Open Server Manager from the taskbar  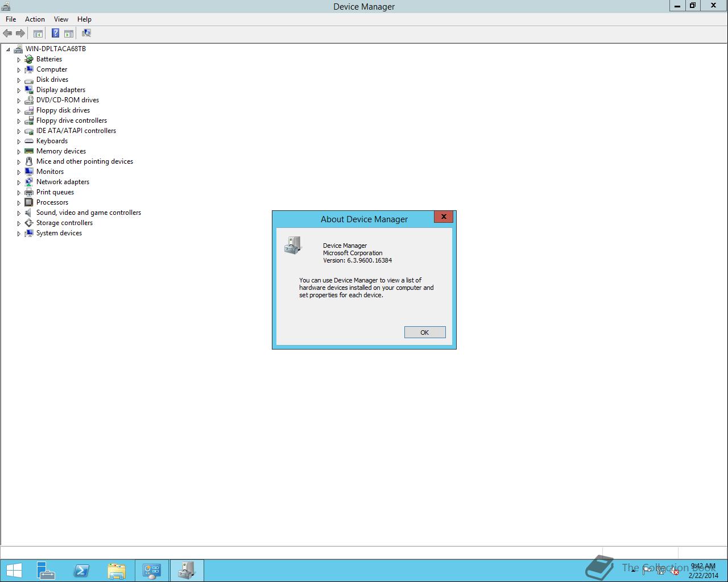click(46, 571)
